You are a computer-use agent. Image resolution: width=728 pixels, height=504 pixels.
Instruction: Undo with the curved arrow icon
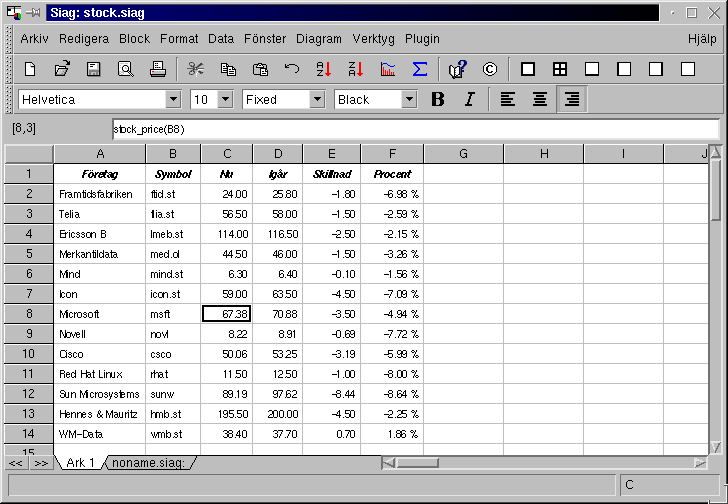pyautogui.click(x=292, y=69)
